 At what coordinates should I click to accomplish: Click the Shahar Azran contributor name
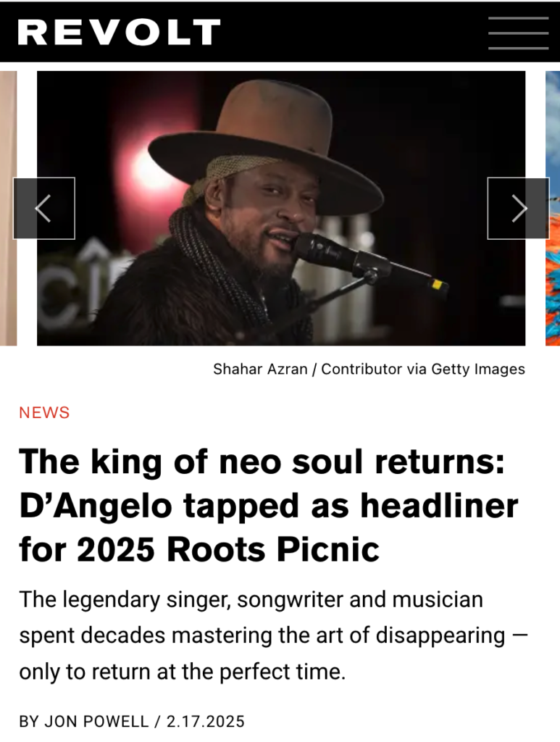coord(259,369)
